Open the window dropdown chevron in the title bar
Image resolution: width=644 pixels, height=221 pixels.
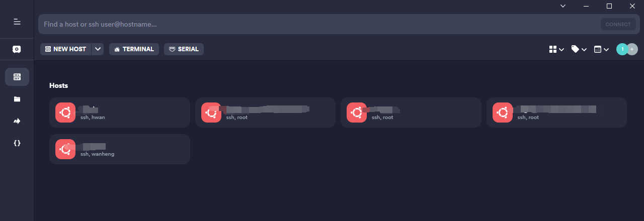click(x=563, y=6)
